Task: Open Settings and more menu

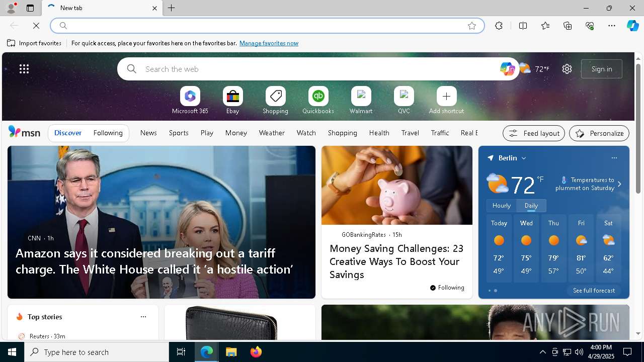Action: tap(612, 26)
